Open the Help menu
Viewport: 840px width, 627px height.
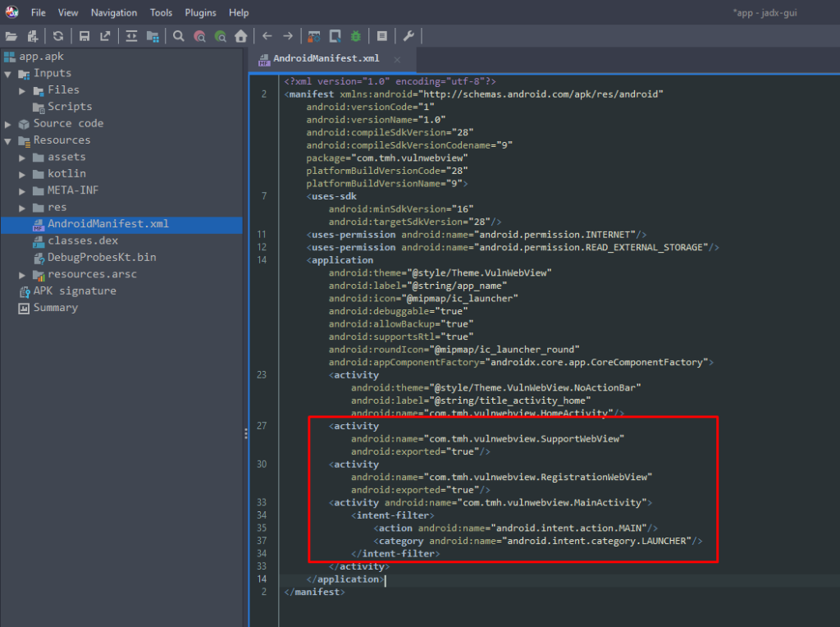tap(239, 12)
